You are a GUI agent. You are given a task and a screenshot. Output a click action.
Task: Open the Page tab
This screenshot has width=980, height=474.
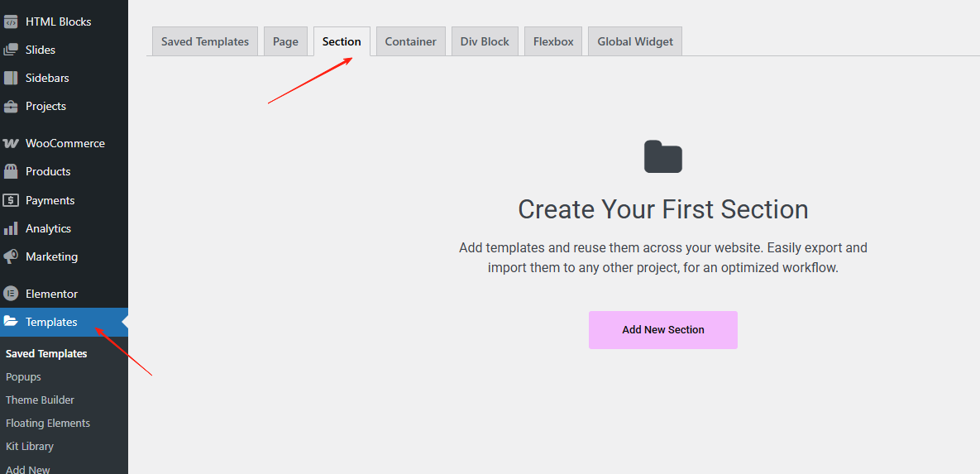click(x=285, y=41)
